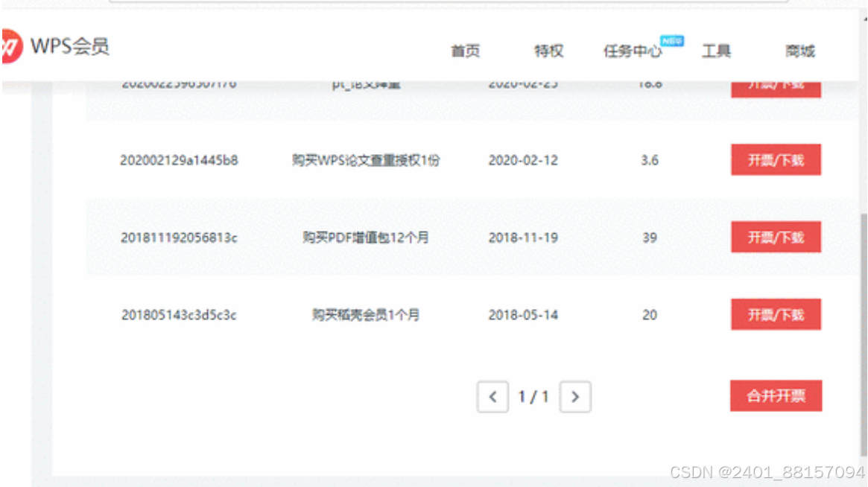Click the WPS会员 logo icon
Screen dimensions: 868x487
[11, 46]
